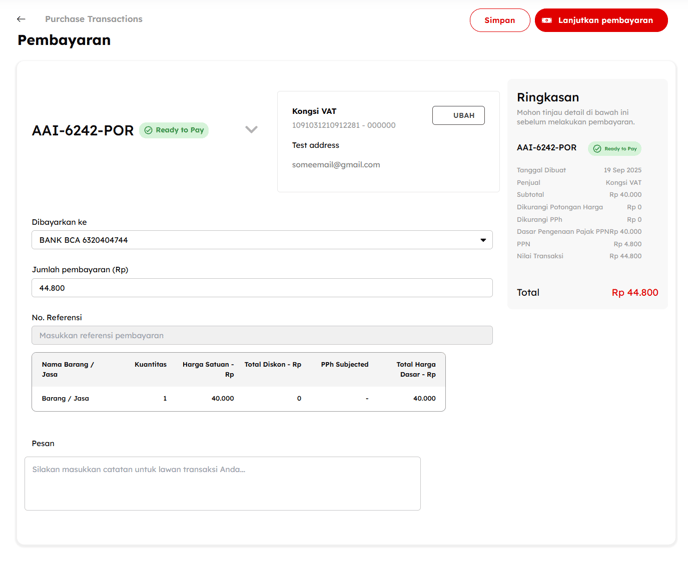Click the PPh Subjected column header
The width and height of the screenshot is (688, 562).
344,365
